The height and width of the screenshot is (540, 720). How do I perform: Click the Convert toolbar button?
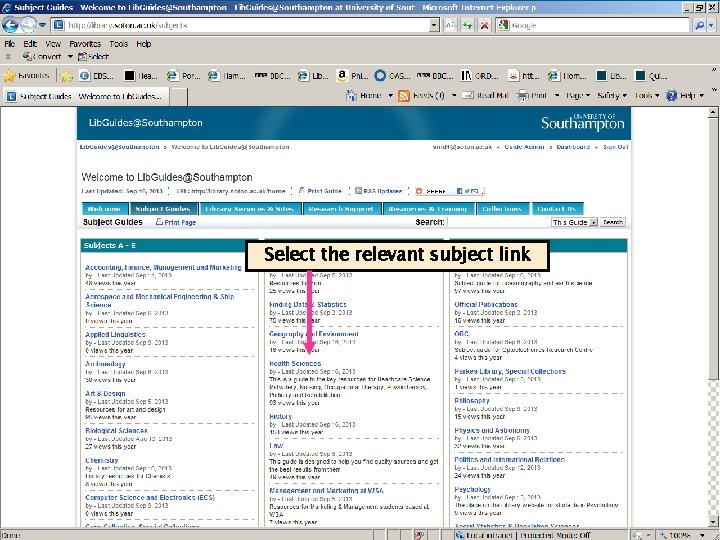42,56
